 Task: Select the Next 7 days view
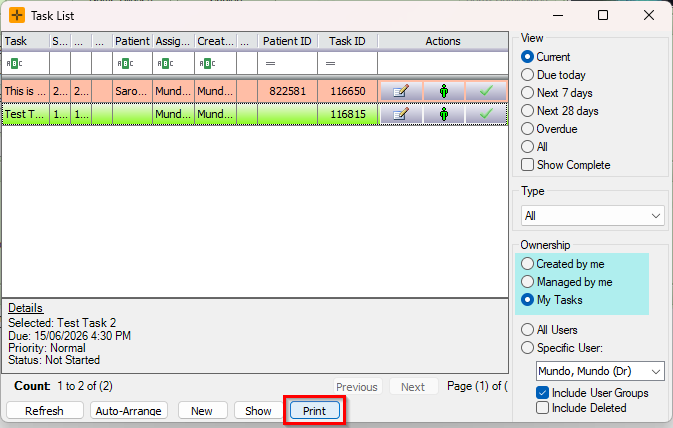click(x=527, y=93)
